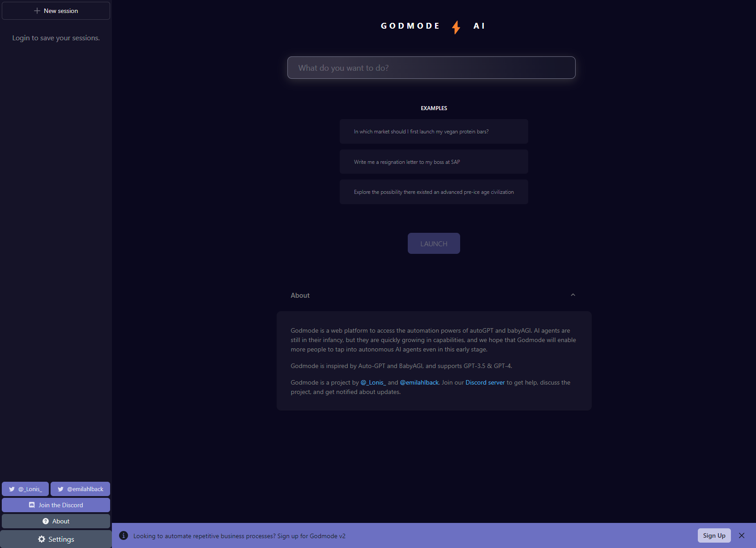The width and height of the screenshot is (756, 548).
Task: Join the Discord from sidebar
Action: [x=56, y=505]
